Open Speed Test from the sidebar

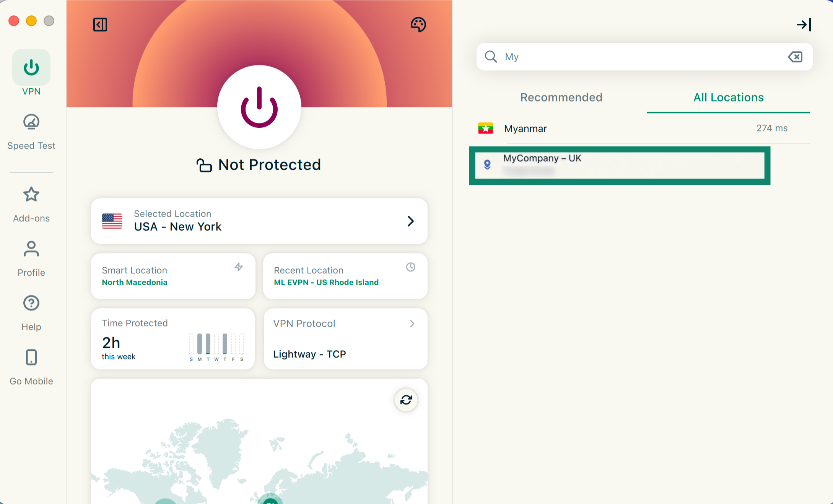[x=31, y=132]
